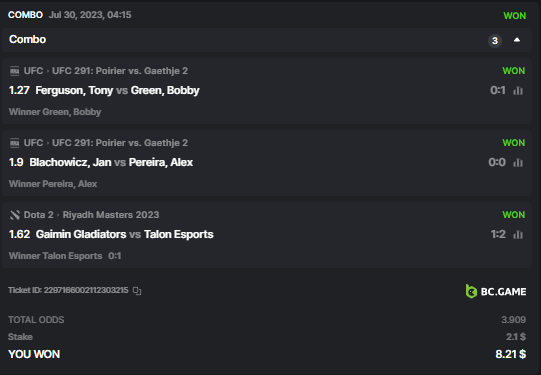Copy the ticket ID with the copy icon
The width and height of the screenshot is (541, 375).
[x=137, y=291]
